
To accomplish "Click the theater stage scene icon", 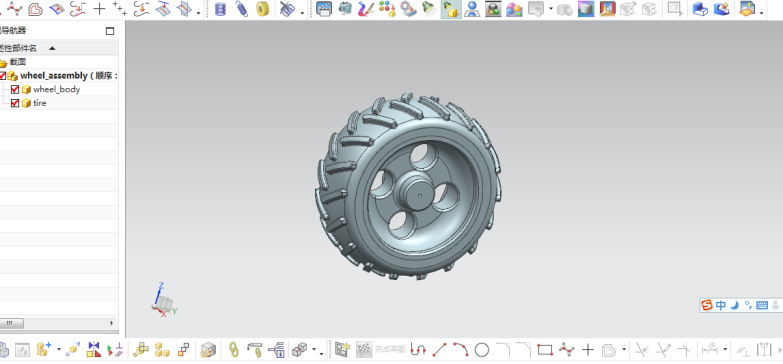I will (x=607, y=8).
